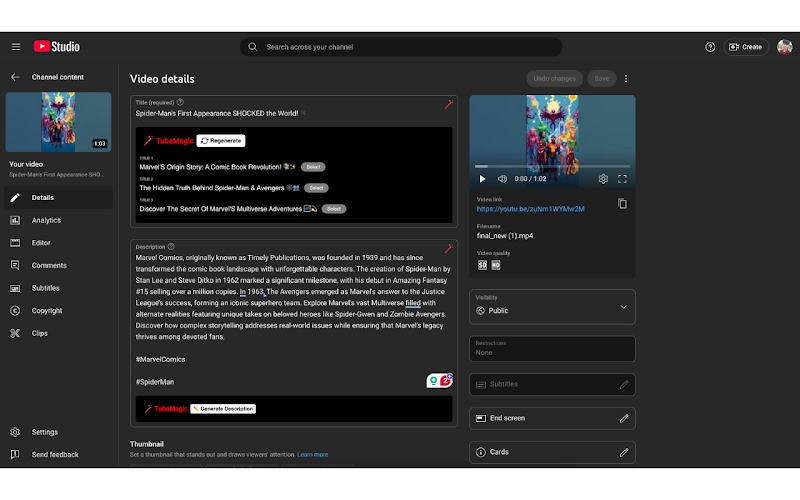Select title option The Hidden Truth
The width and height of the screenshot is (800, 500).
pos(316,188)
